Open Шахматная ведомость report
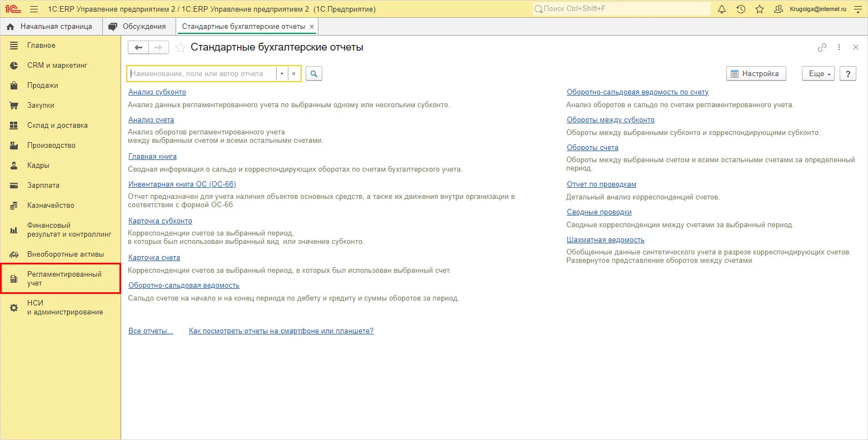Screen dimensions: 868x440 coord(606,240)
